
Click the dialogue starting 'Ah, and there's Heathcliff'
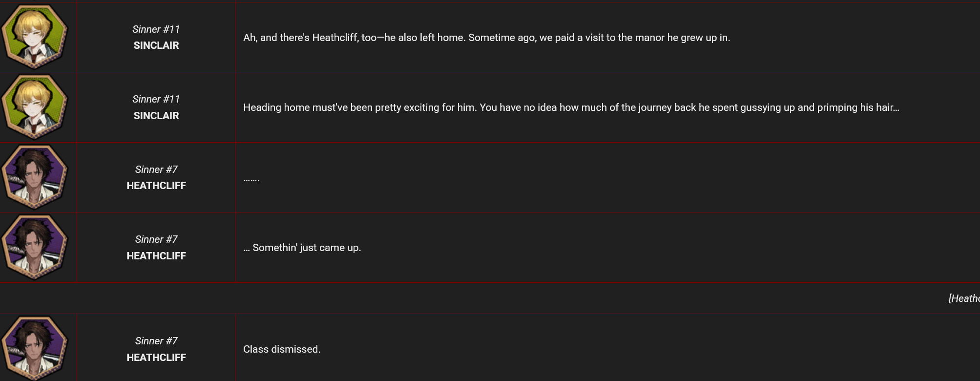(487, 38)
